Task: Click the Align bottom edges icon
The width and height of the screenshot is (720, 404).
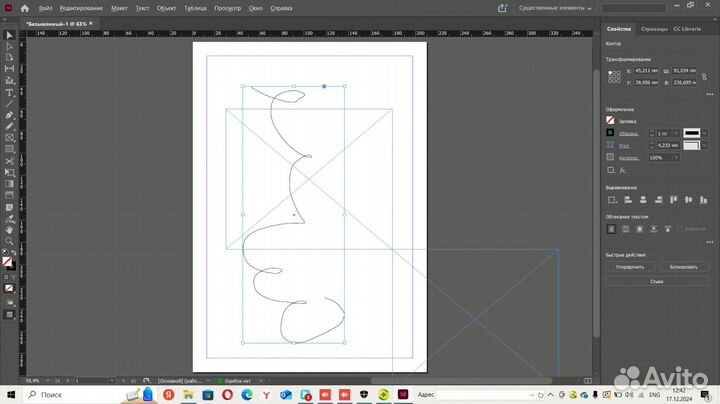Action: pos(703,200)
